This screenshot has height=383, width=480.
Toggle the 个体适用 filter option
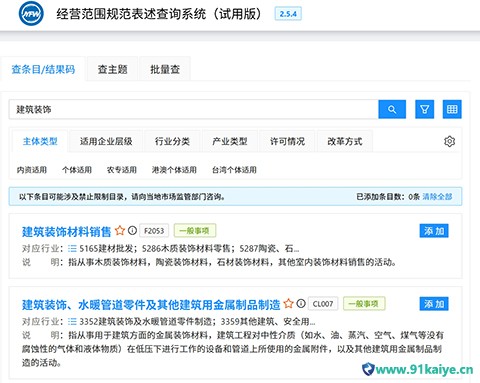coord(77,170)
